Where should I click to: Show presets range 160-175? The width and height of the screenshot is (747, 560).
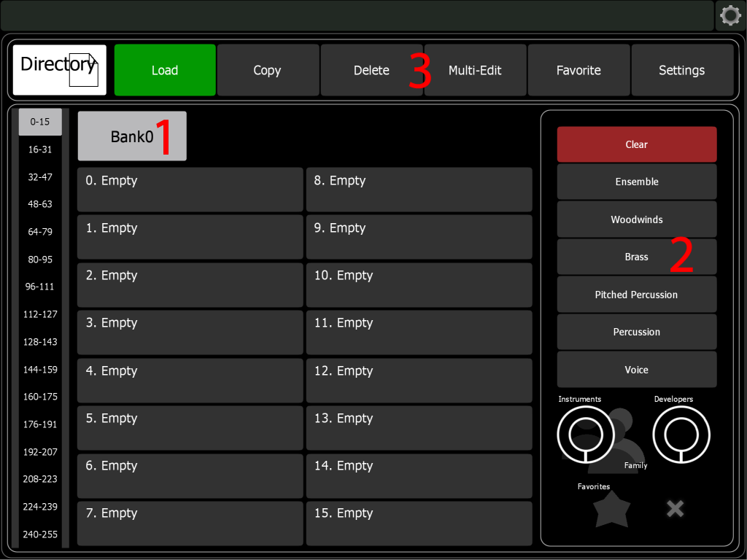[x=40, y=397]
